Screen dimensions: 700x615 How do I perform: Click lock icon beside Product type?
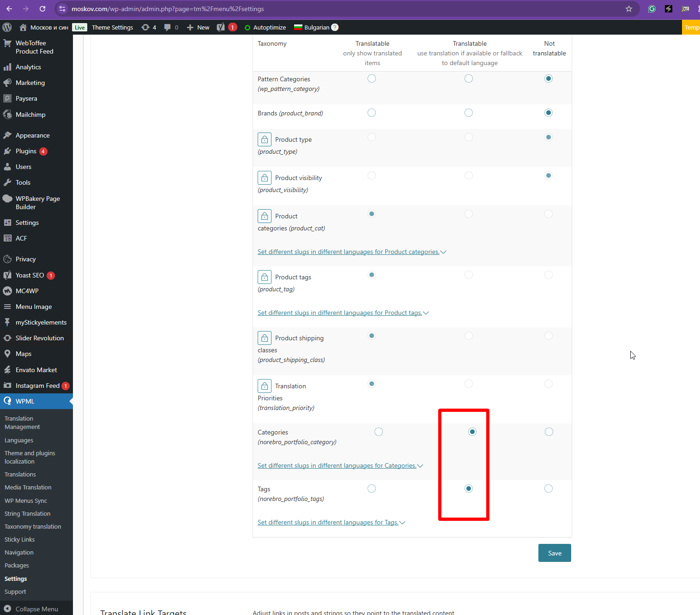point(265,139)
